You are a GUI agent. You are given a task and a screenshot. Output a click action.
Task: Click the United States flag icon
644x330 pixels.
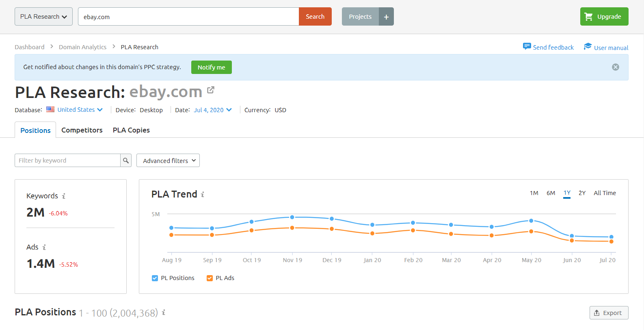coord(50,109)
